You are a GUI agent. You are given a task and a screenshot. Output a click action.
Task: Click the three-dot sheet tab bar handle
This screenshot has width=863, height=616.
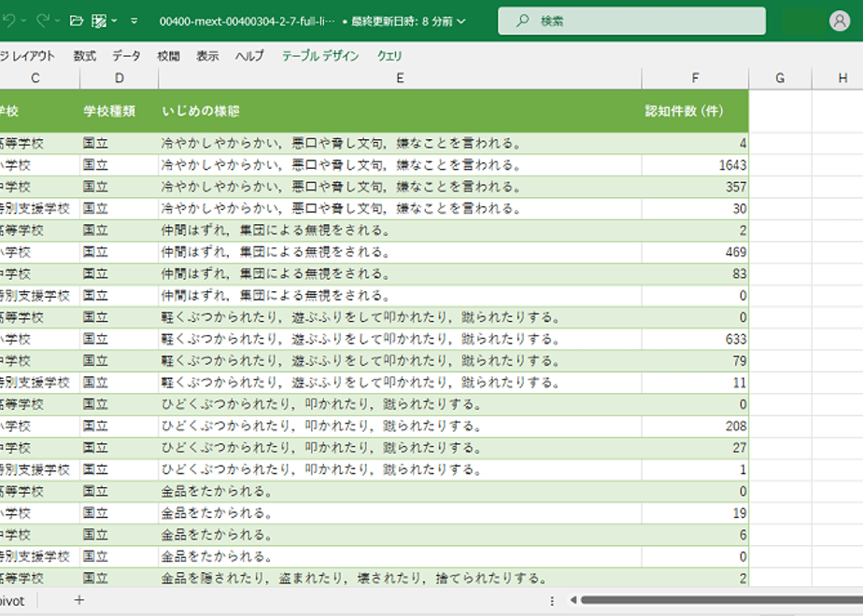tap(551, 601)
